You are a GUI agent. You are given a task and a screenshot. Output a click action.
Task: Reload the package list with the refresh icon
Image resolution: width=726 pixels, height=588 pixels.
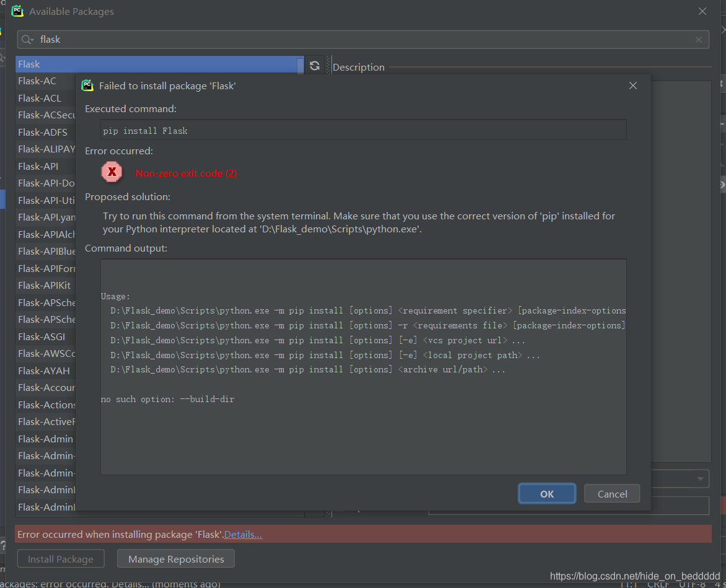tap(315, 66)
